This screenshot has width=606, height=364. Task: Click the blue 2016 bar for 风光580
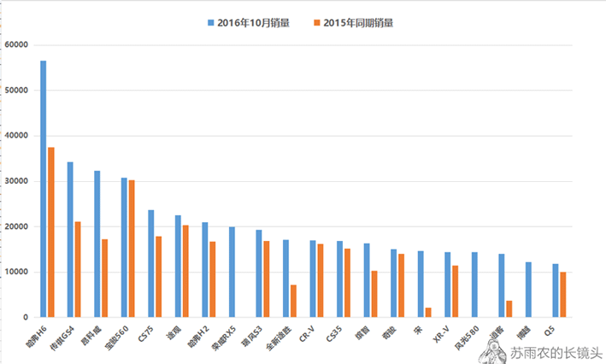pyautogui.click(x=474, y=285)
